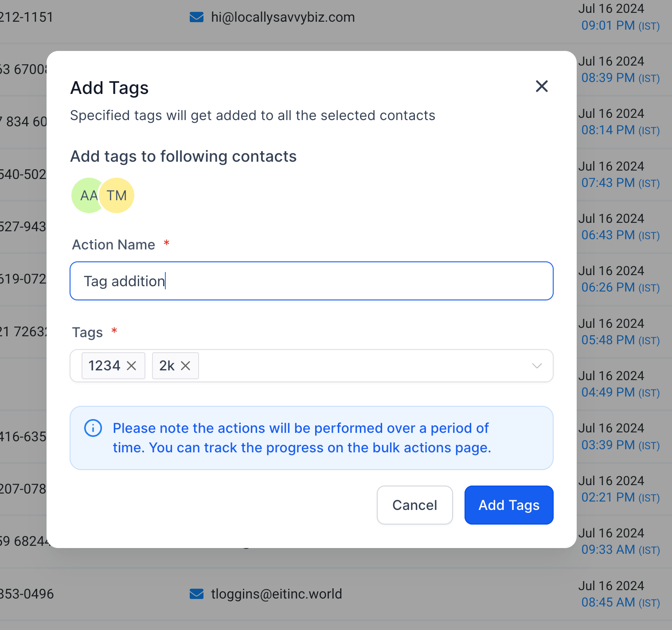This screenshot has width=672, height=630.
Task: Click the 09:01 PM timestamp
Action: (x=608, y=26)
